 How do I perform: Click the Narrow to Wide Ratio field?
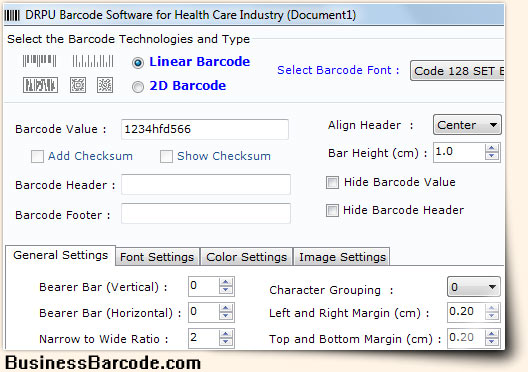tap(204, 338)
